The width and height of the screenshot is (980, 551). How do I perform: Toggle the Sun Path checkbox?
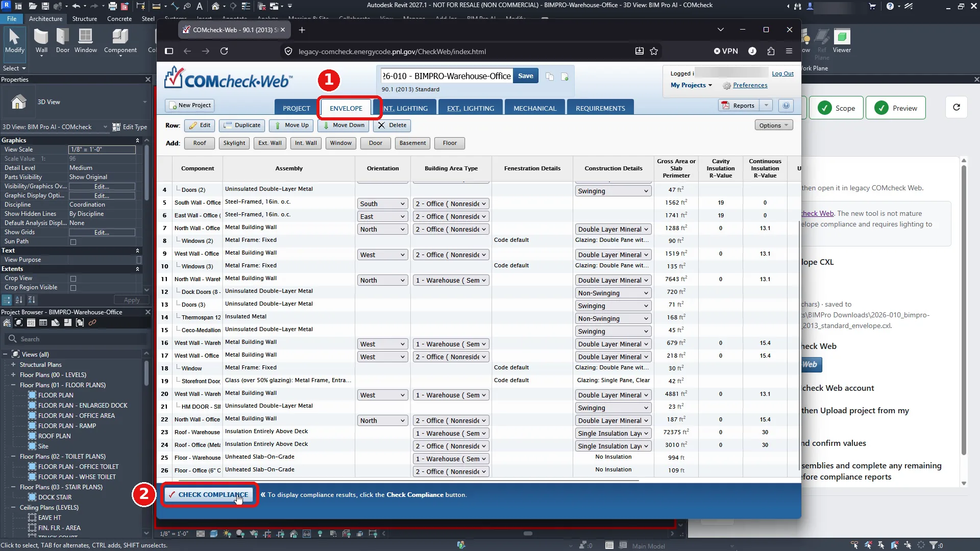coord(73,242)
